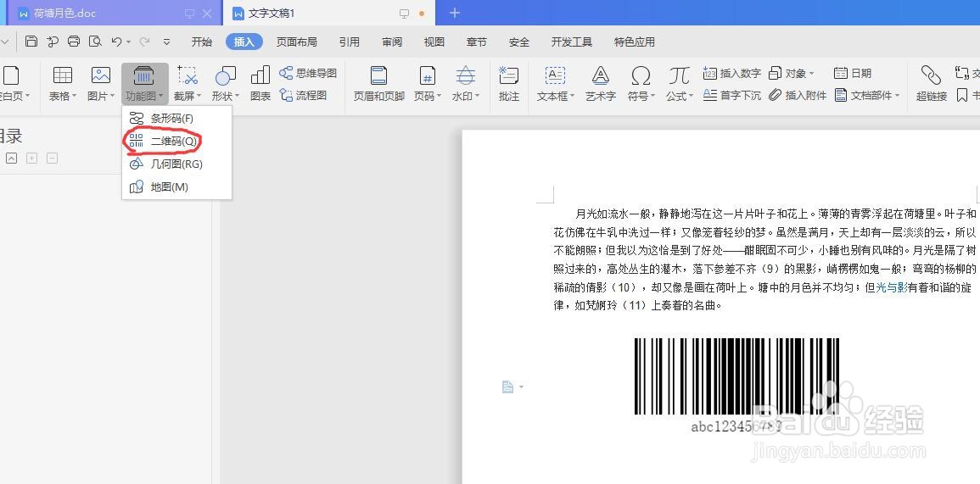Expand outline levels with the plus icon

(31, 158)
